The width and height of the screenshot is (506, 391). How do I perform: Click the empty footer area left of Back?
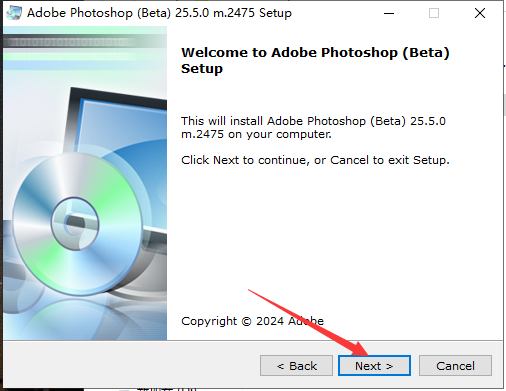point(130,365)
